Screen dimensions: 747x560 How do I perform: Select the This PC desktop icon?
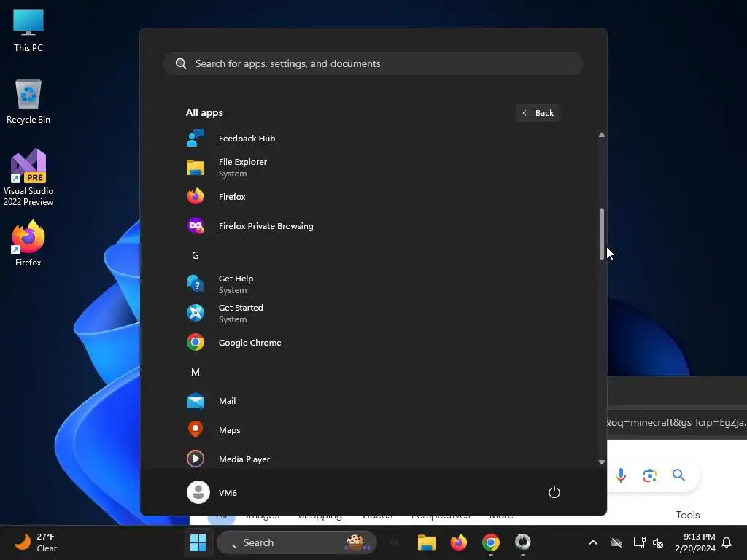28,31
